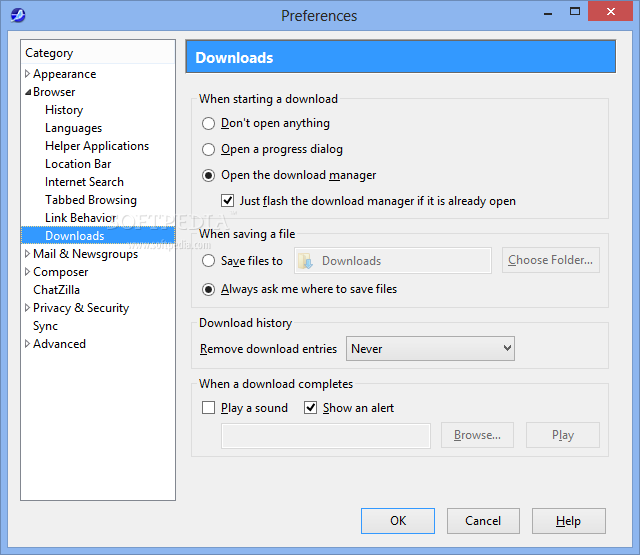Click the Category column header
The image size is (640, 555).
coord(98,53)
